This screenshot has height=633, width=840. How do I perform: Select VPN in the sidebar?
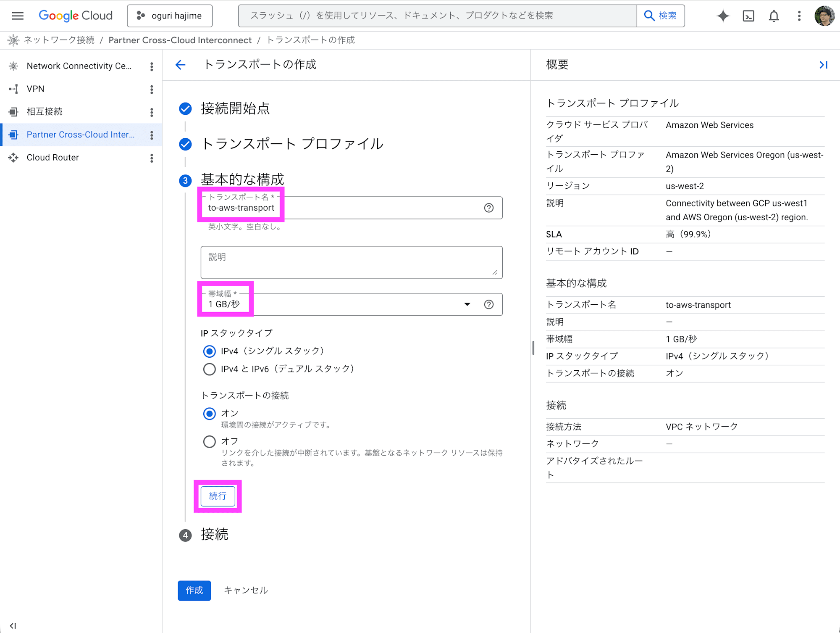(x=36, y=89)
